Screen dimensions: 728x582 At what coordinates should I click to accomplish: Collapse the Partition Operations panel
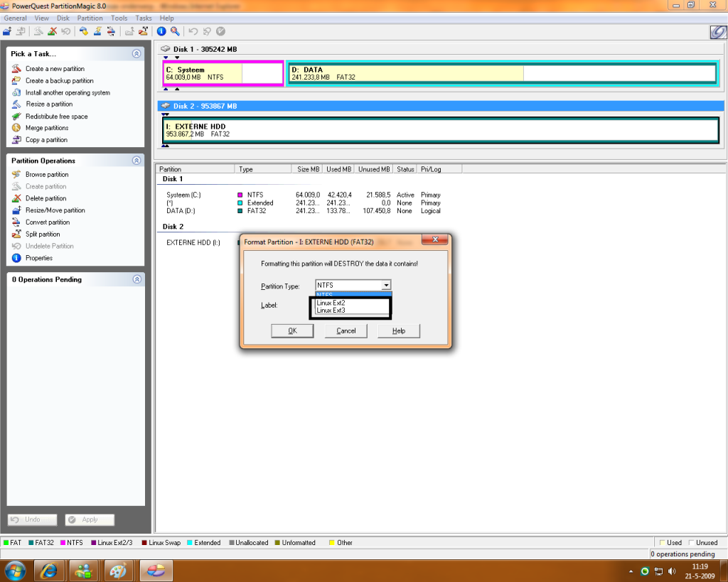click(x=136, y=160)
